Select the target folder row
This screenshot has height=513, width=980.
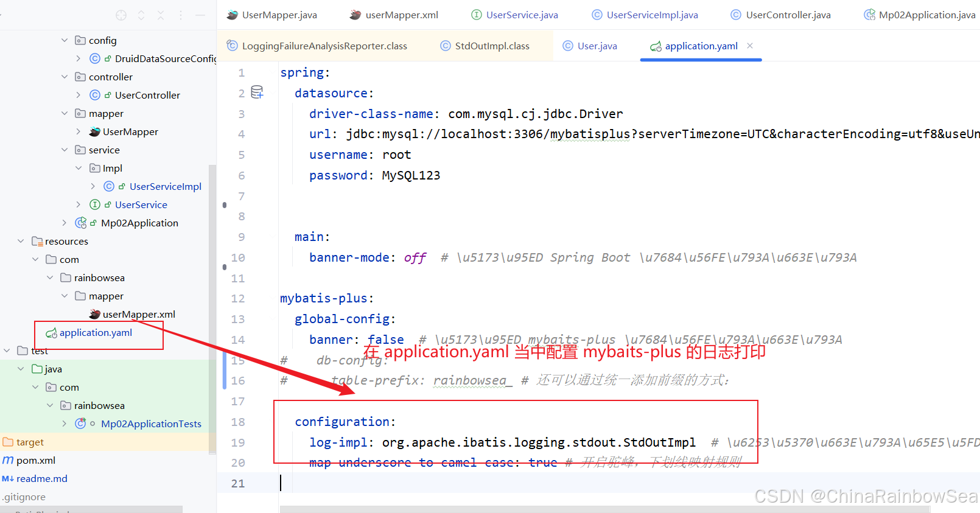click(x=108, y=442)
